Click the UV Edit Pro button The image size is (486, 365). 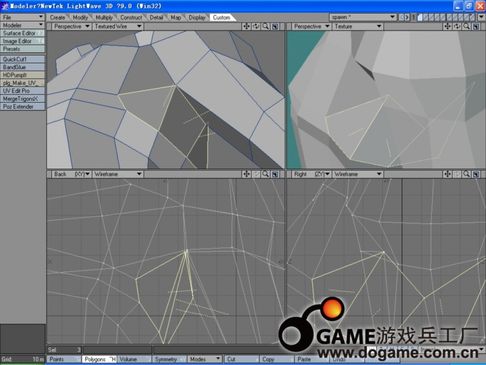(x=23, y=91)
